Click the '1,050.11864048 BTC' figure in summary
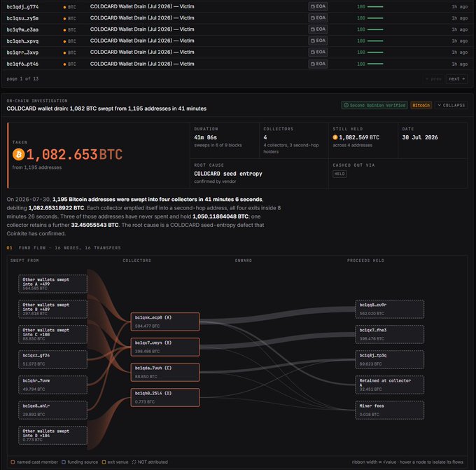This screenshot has height=470, width=476. click(x=220, y=216)
